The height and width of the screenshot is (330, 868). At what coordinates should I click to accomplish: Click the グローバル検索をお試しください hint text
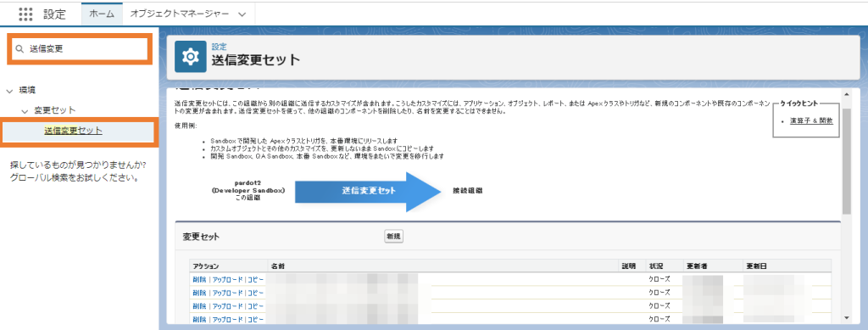tap(75, 178)
